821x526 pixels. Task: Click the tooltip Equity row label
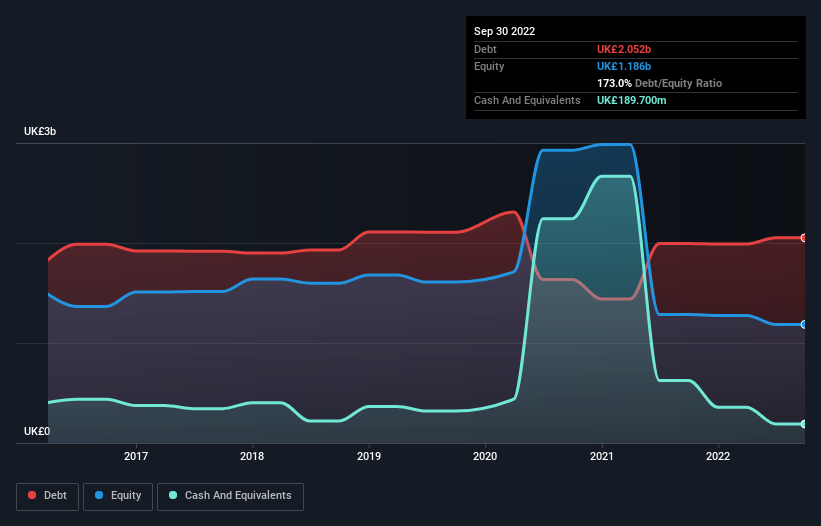click(x=489, y=66)
